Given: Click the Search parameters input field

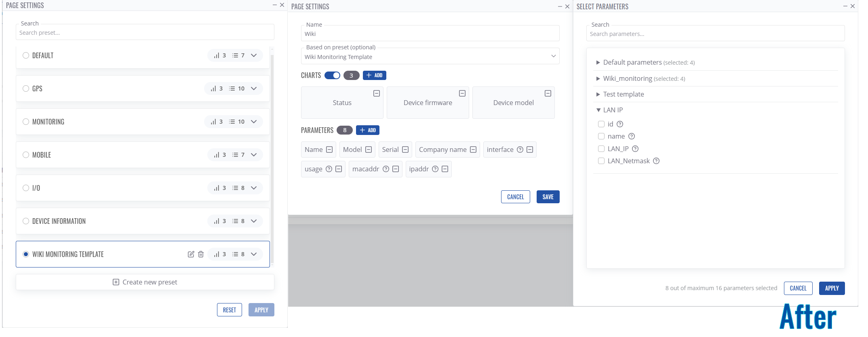Looking at the screenshot, I should point(715,34).
